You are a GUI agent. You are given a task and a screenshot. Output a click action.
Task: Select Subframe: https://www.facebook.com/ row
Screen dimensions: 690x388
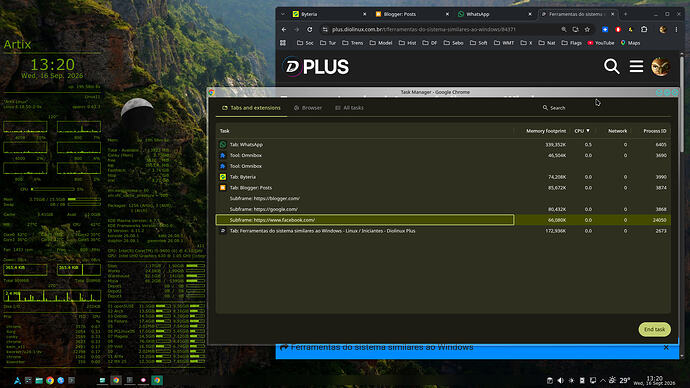(x=443, y=220)
